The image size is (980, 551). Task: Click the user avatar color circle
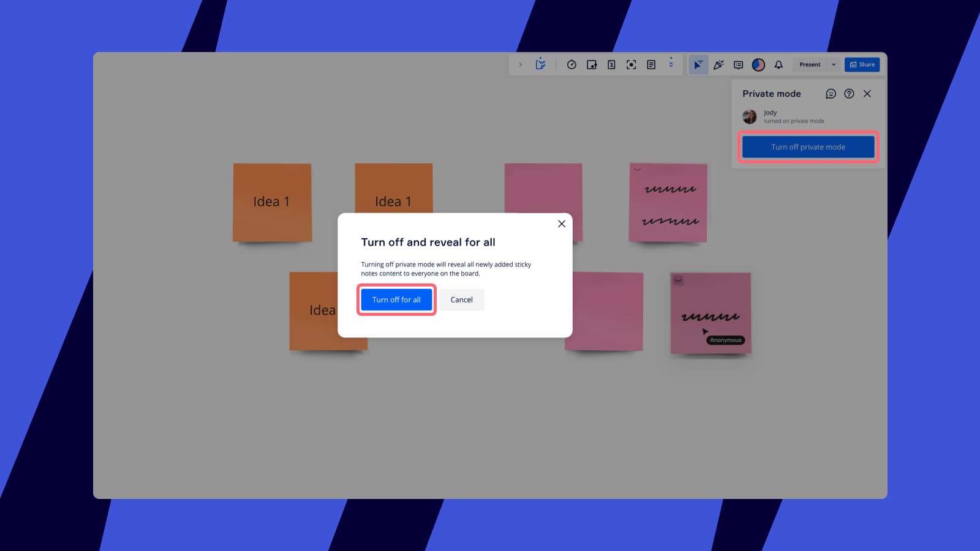[758, 65]
